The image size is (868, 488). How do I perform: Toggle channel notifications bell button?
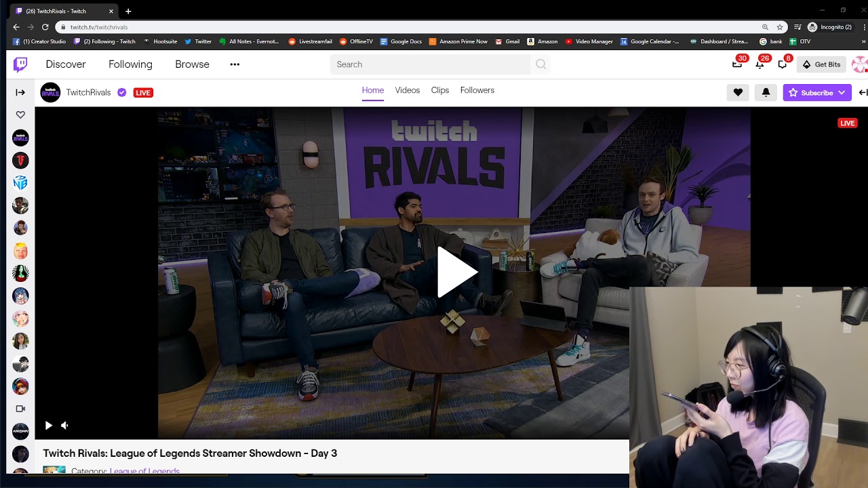click(766, 93)
